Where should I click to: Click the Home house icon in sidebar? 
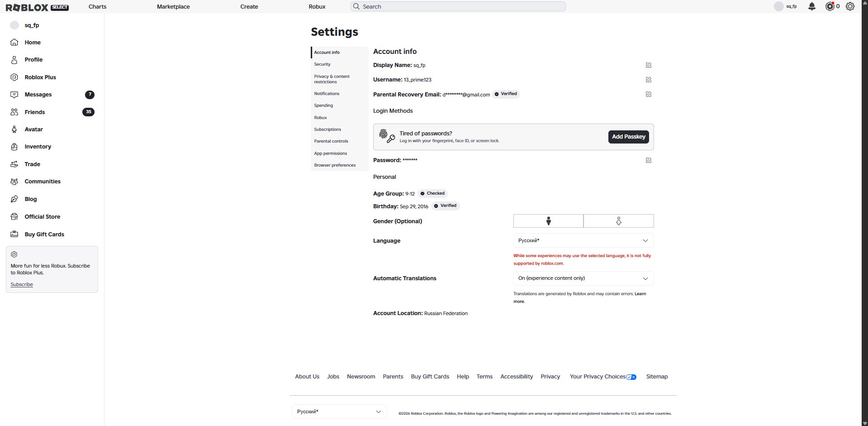14,42
